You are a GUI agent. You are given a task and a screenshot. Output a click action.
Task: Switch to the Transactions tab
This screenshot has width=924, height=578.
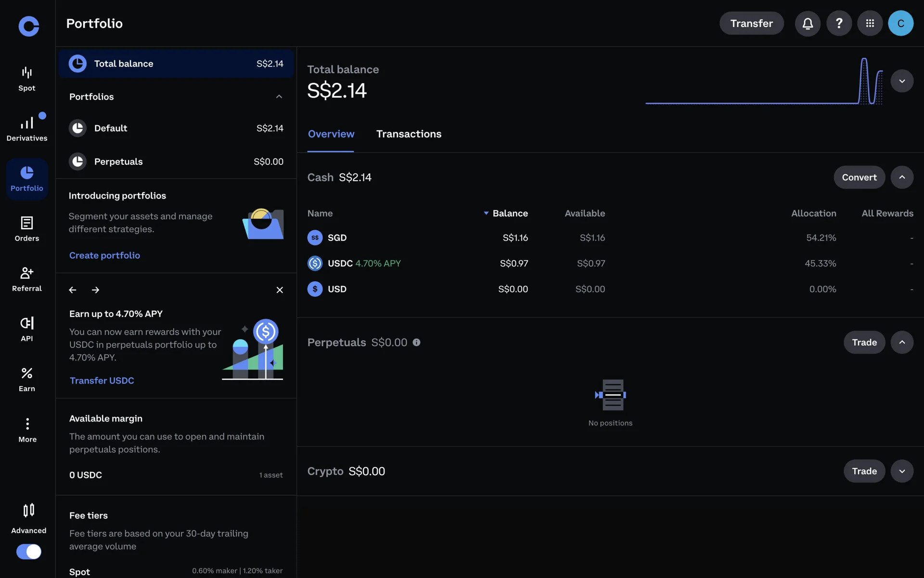coord(409,134)
